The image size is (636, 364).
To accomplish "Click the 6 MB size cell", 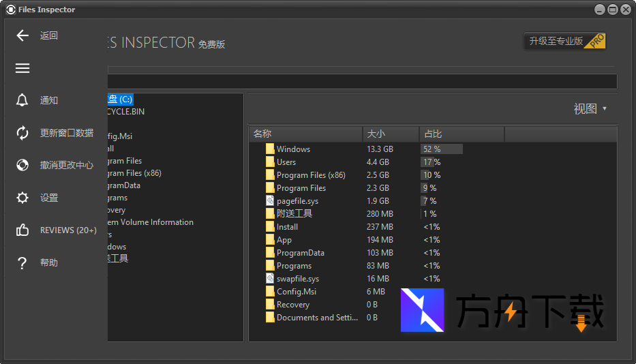I will (376, 292).
